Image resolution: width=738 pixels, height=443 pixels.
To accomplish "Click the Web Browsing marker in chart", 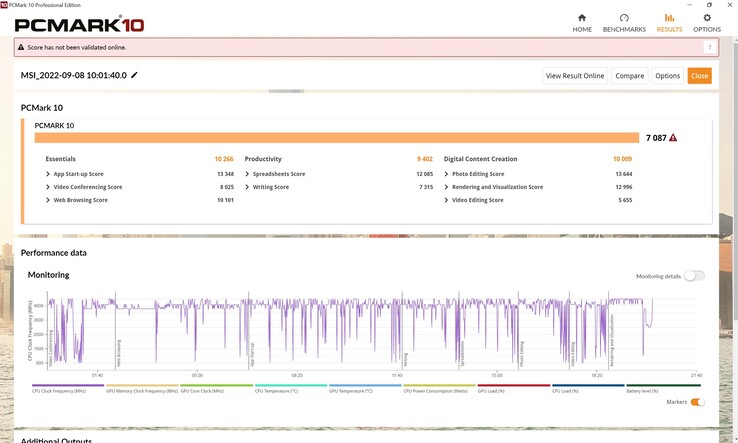I will tap(119, 353).
